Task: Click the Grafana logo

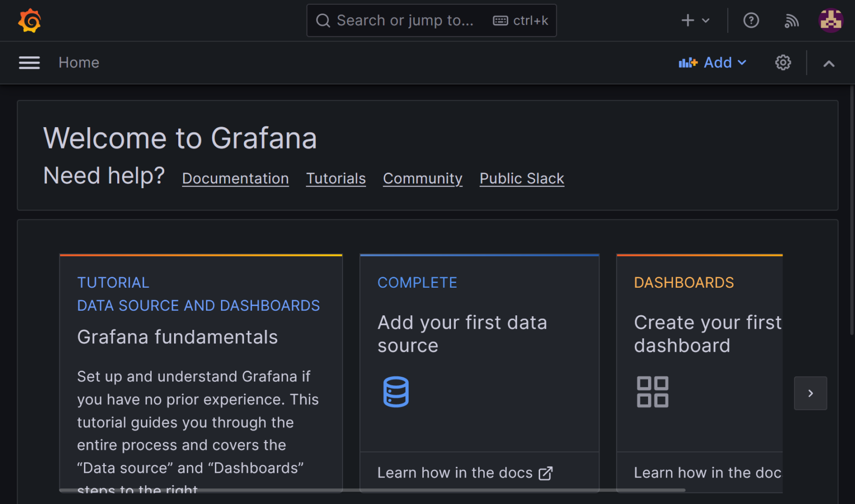Action: tap(29, 20)
